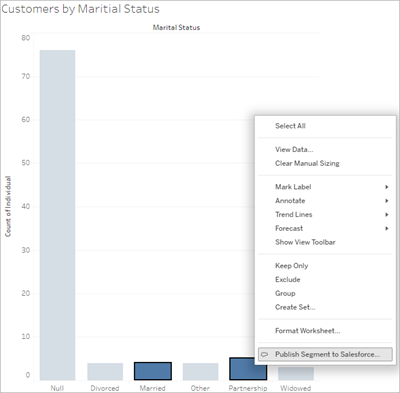The image size is (400, 393).
Task: Click the Count of Individual axis title
Action: pos(8,206)
